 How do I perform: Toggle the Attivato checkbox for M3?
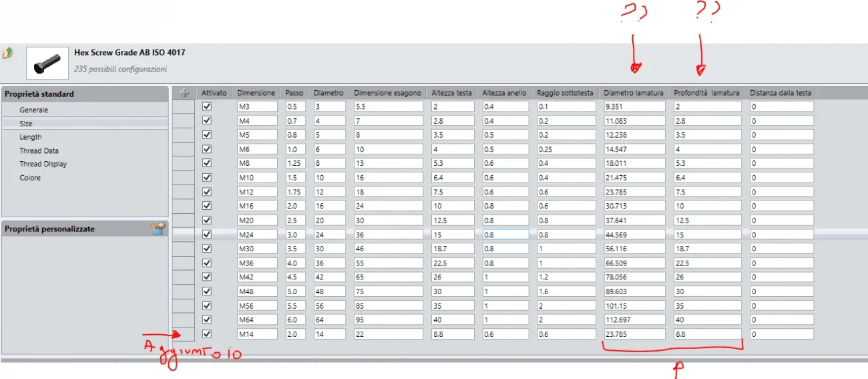(207, 106)
